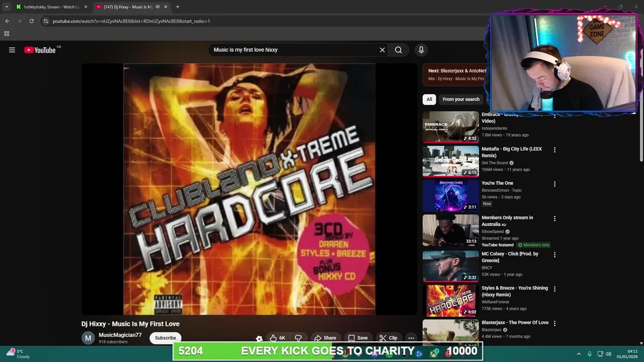The width and height of the screenshot is (644, 362).
Task: Open Blasterjaxx Power Of Love thumbnail
Action: point(451,332)
